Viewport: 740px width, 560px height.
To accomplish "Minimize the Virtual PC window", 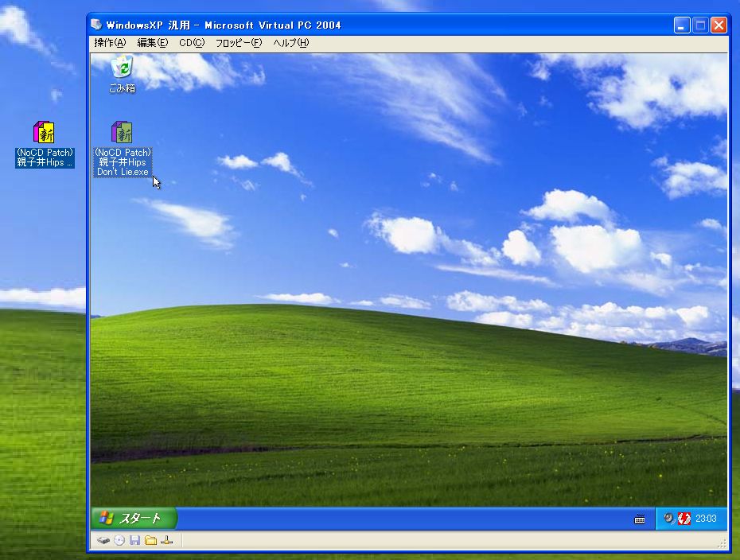I will click(x=681, y=25).
